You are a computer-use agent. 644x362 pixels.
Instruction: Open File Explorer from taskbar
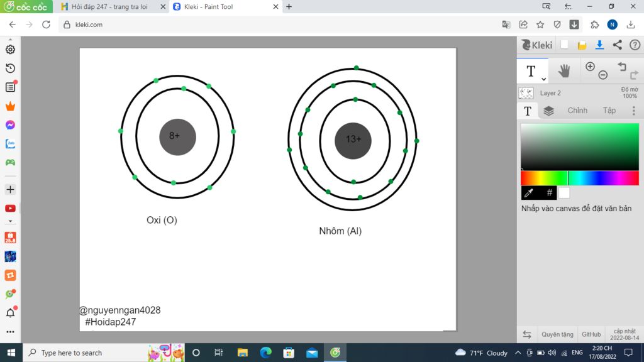pyautogui.click(x=243, y=353)
